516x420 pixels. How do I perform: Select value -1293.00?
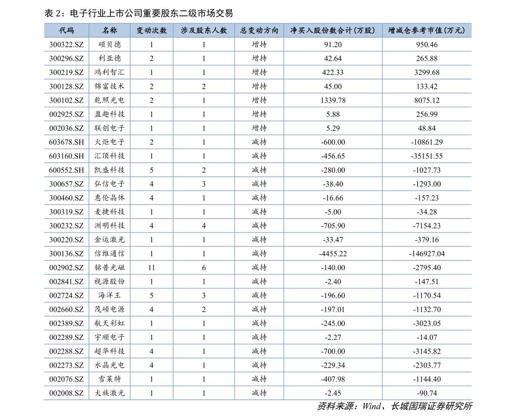[427, 184]
